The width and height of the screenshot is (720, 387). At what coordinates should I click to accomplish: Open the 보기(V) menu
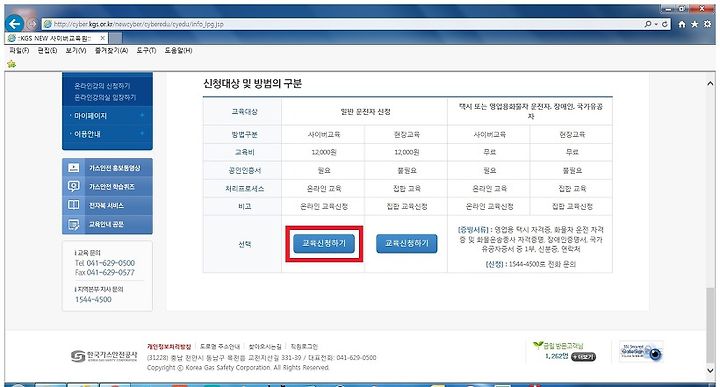coord(76,50)
